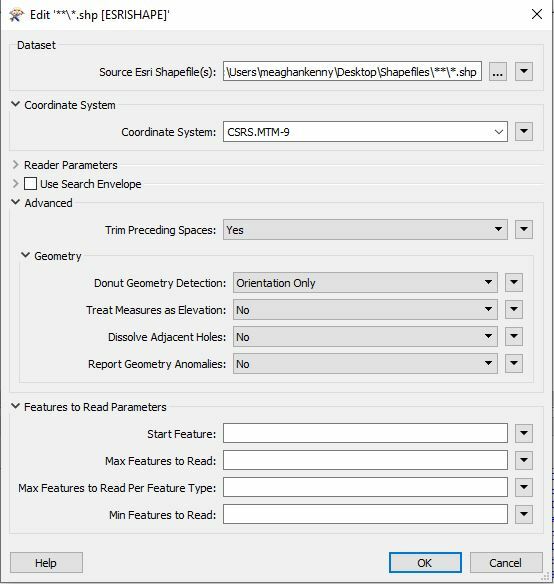
Task: Click the OK button
Action: (425, 562)
